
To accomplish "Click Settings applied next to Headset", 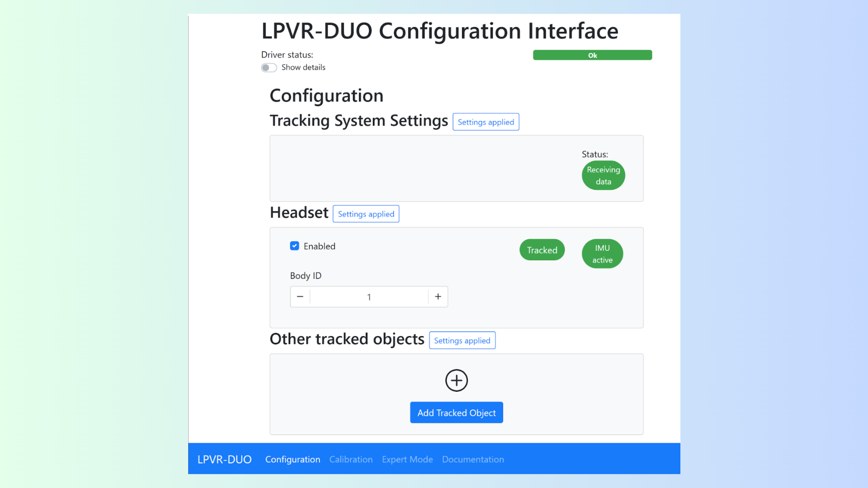I will click(366, 214).
